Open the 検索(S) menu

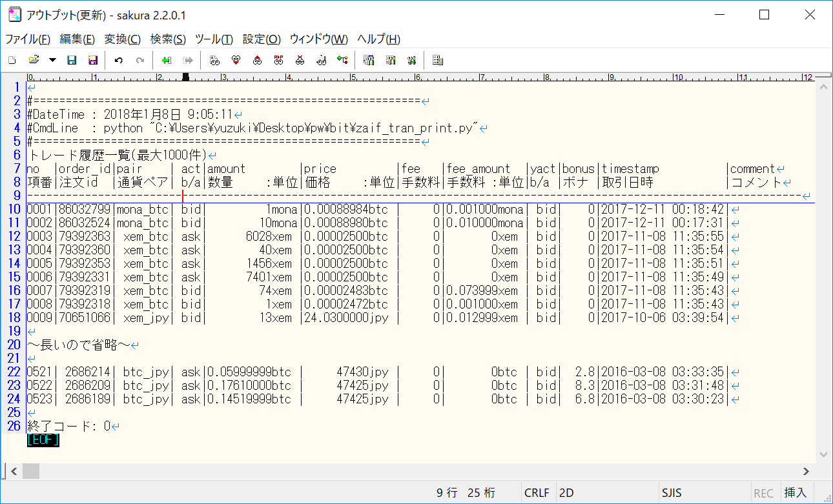167,39
